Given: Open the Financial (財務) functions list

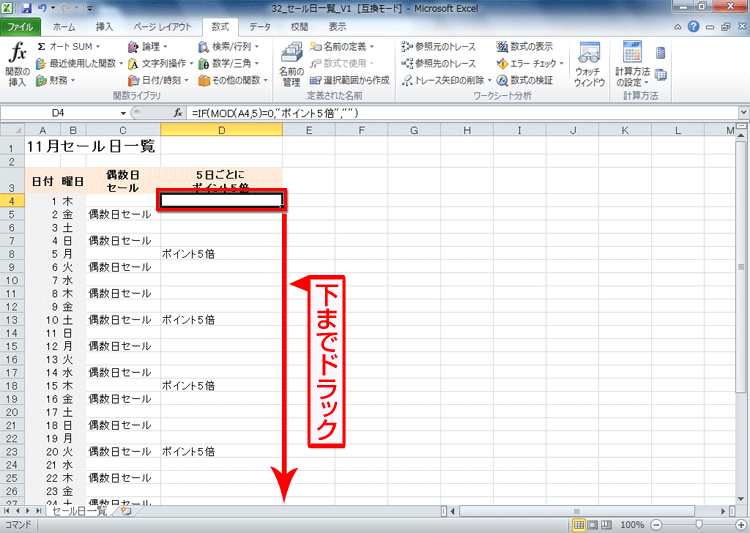Looking at the screenshot, I should click(x=55, y=80).
